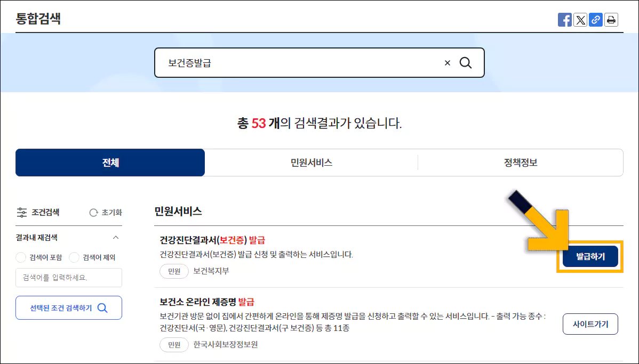Select 검색어 제외 radio button
The width and height of the screenshot is (639, 364).
pyautogui.click(x=74, y=257)
